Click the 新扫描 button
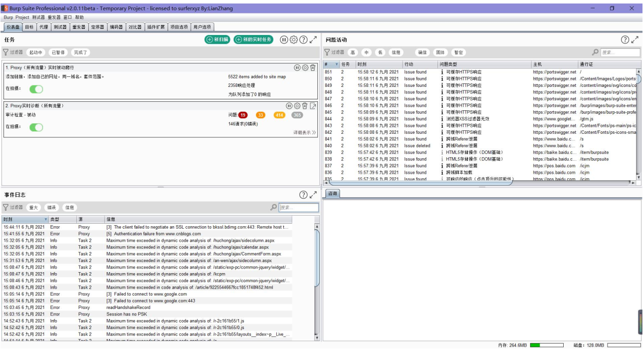The image size is (644, 350). 217,39
